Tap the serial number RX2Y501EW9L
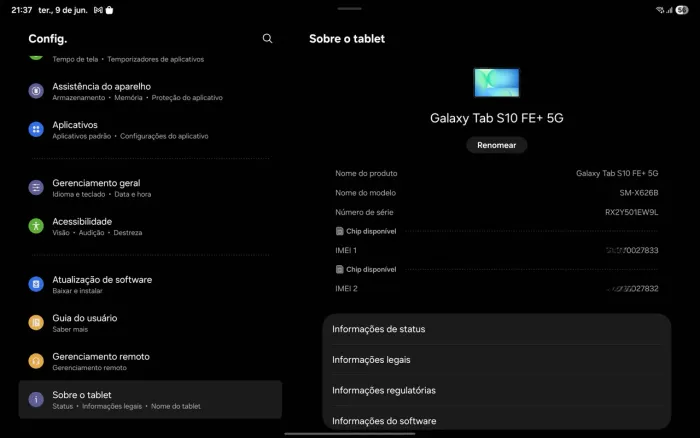 tap(631, 212)
